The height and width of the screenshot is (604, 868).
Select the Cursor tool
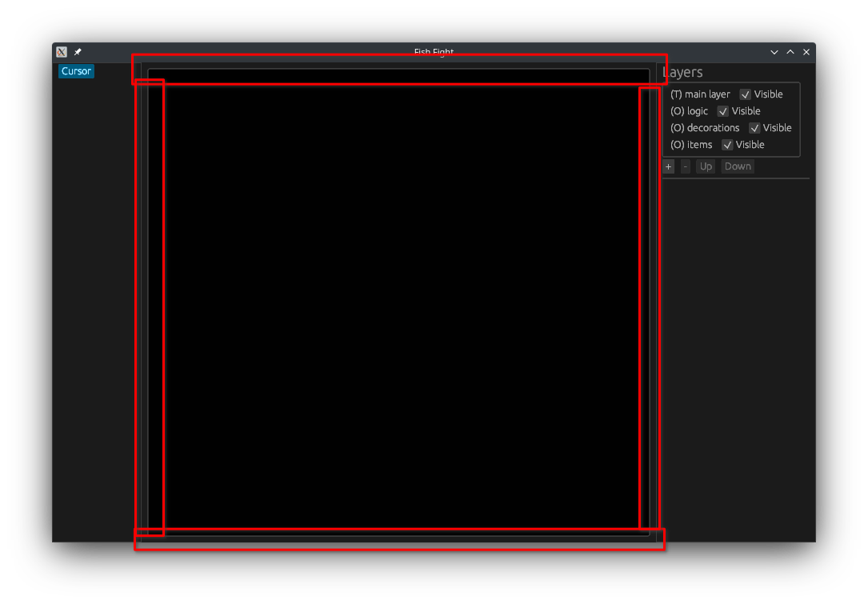click(75, 70)
